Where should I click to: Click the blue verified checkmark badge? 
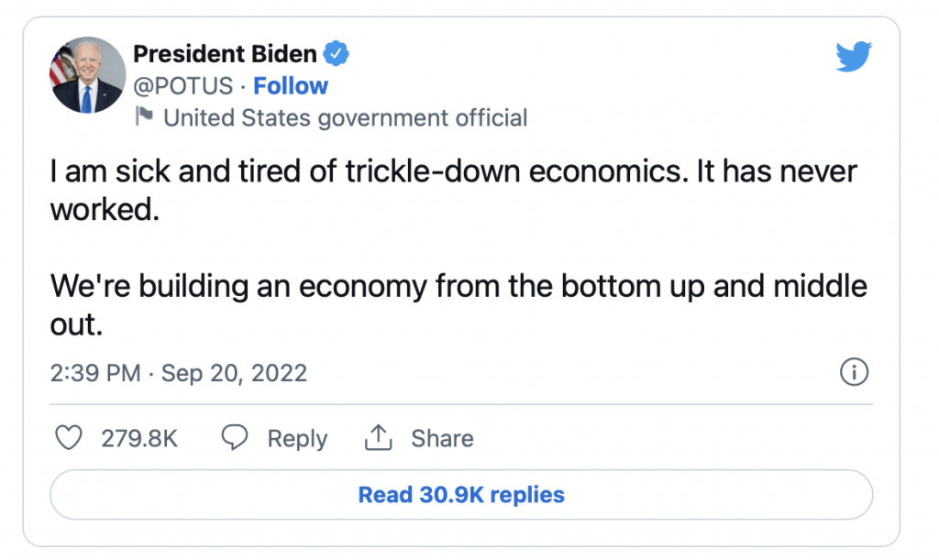[x=337, y=54]
